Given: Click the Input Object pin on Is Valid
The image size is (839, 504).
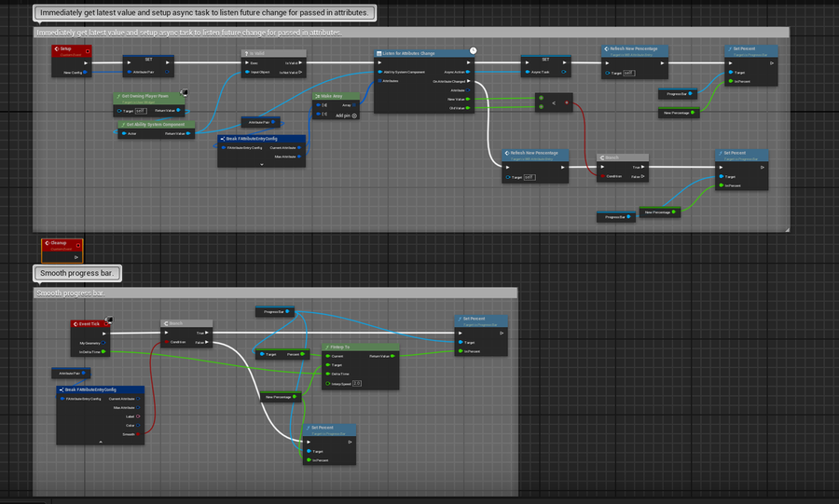Looking at the screenshot, I should click(247, 72).
